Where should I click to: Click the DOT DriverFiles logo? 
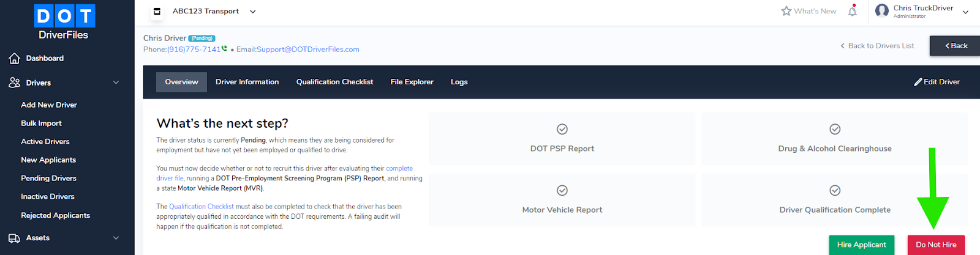coord(64,22)
